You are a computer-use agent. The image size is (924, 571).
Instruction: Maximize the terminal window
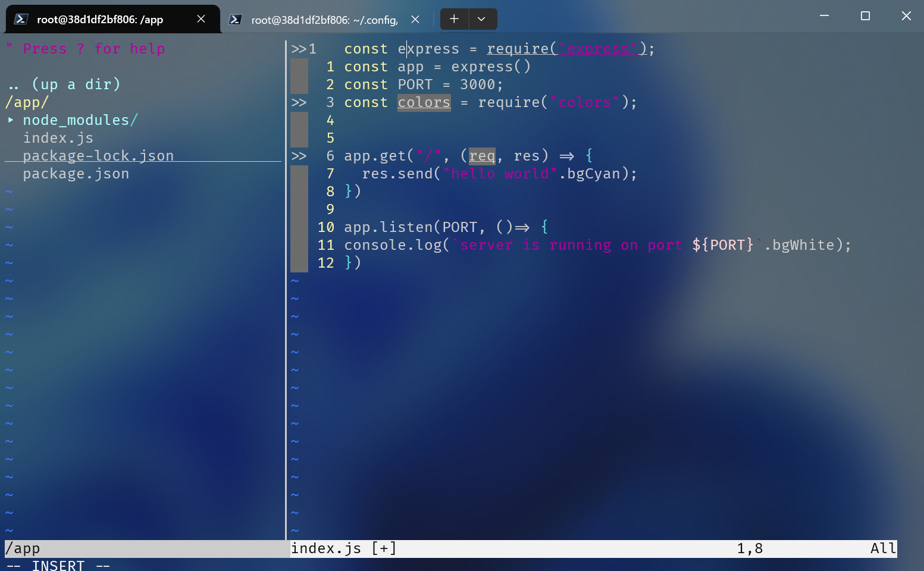click(x=865, y=16)
